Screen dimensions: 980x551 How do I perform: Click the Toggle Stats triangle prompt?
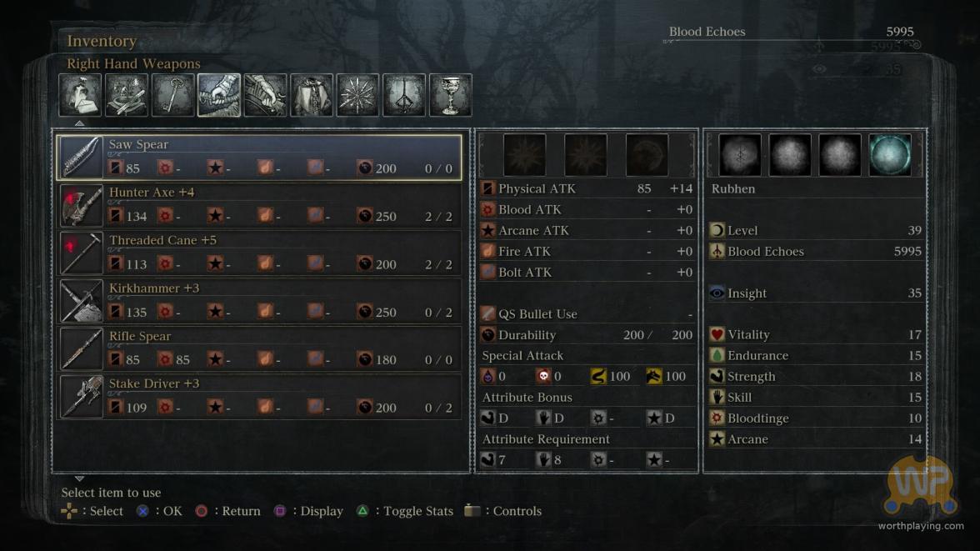(x=405, y=511)
